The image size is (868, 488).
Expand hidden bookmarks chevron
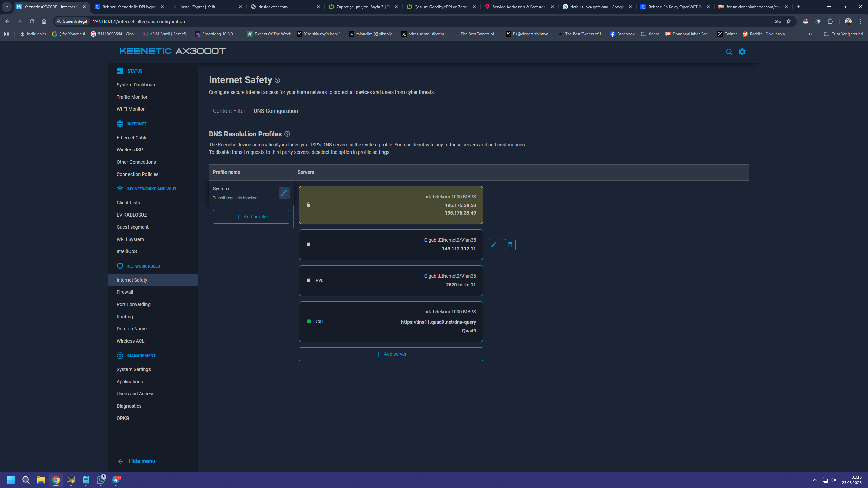[810, 34]
